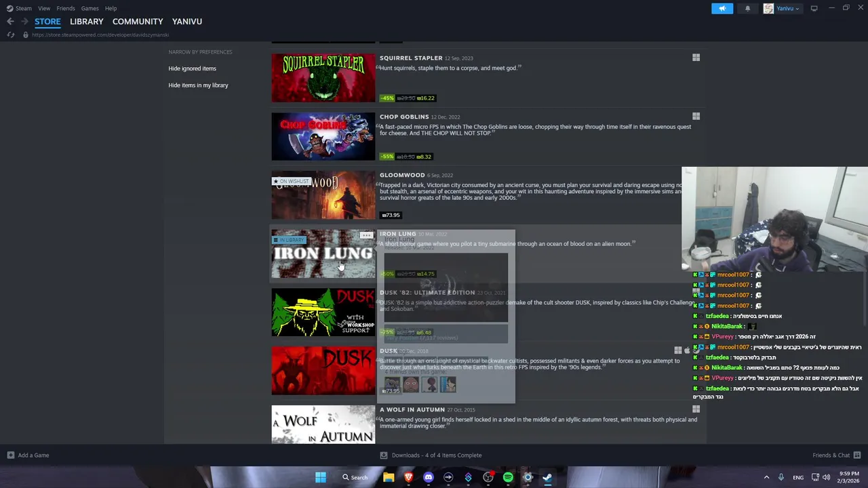Viewport: 868px width, 488px height.
Task: Open the SQUIRREL STAPLER title link
Action: pos(411,58)
